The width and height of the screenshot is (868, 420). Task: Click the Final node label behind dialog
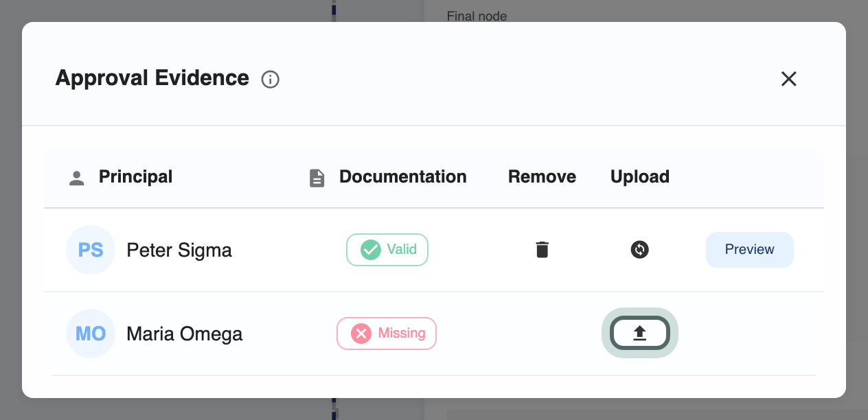click(477, 16)
